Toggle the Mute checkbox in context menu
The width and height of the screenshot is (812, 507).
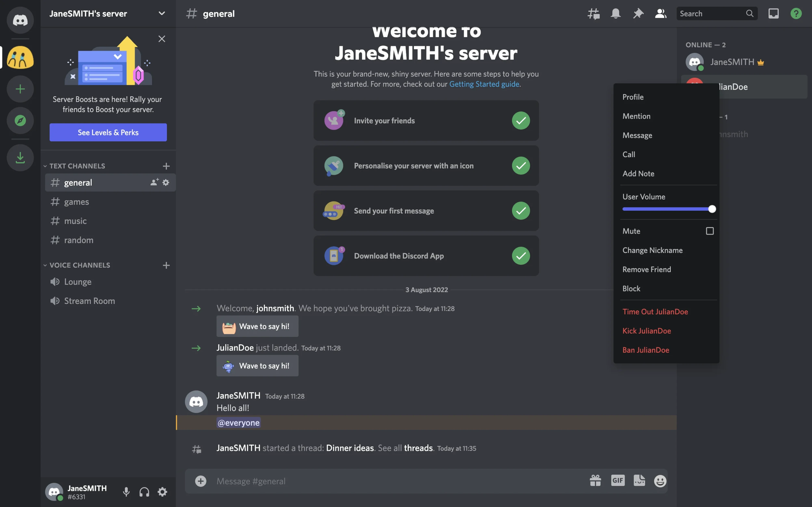[x=710, y=231]
